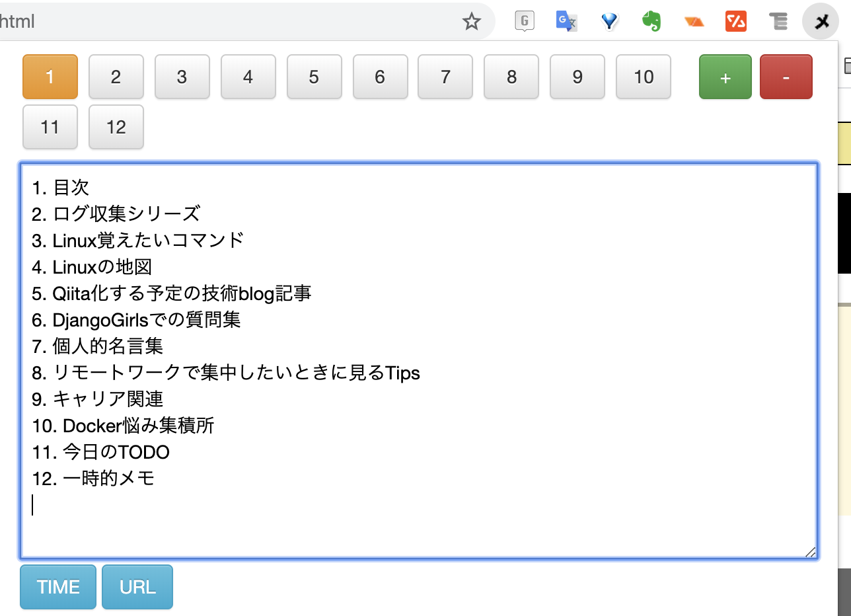Click the bookmark star in address bar
This screenshot has height=616, width=851.
pyautogui.click(x=471, y=22)
